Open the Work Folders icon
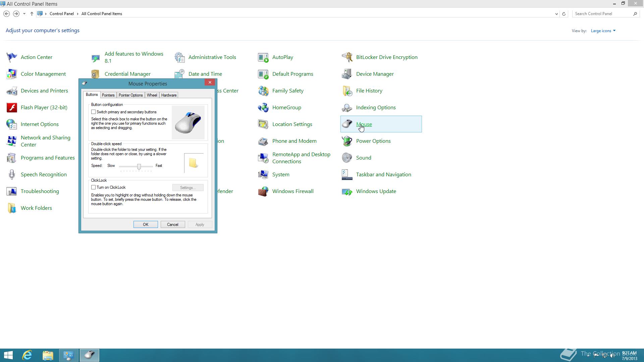 pos(12,208)
